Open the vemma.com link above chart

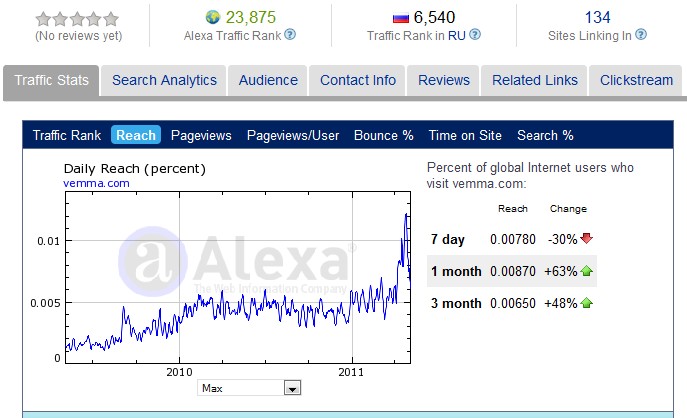tap(96, 183)
